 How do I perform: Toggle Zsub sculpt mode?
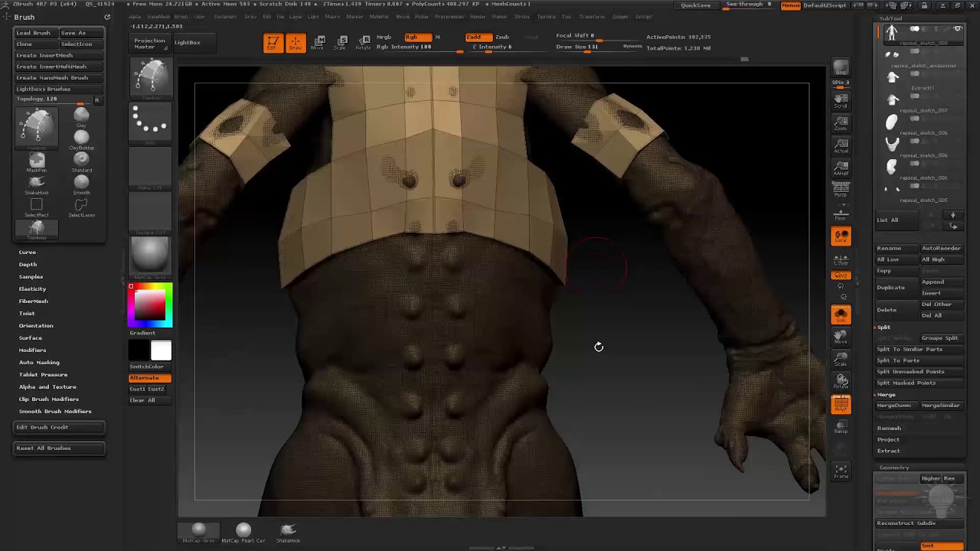[502, 37]
